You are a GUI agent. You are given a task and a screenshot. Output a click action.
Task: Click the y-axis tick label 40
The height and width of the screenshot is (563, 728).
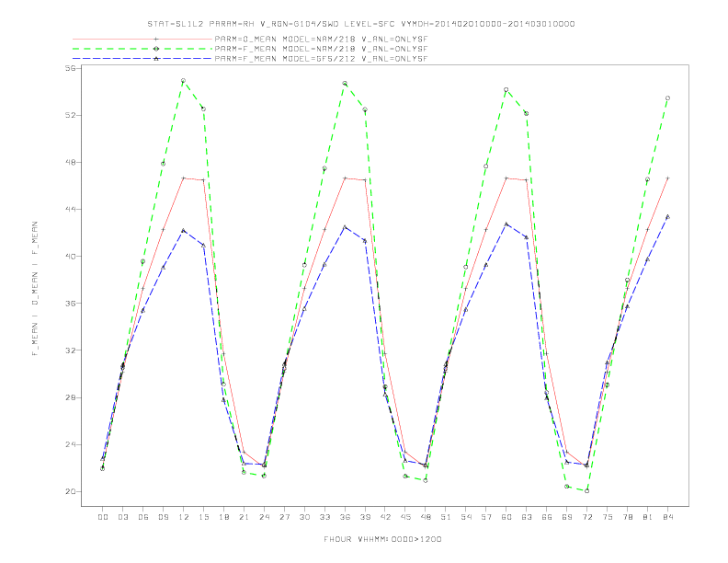tap(72, 256)
